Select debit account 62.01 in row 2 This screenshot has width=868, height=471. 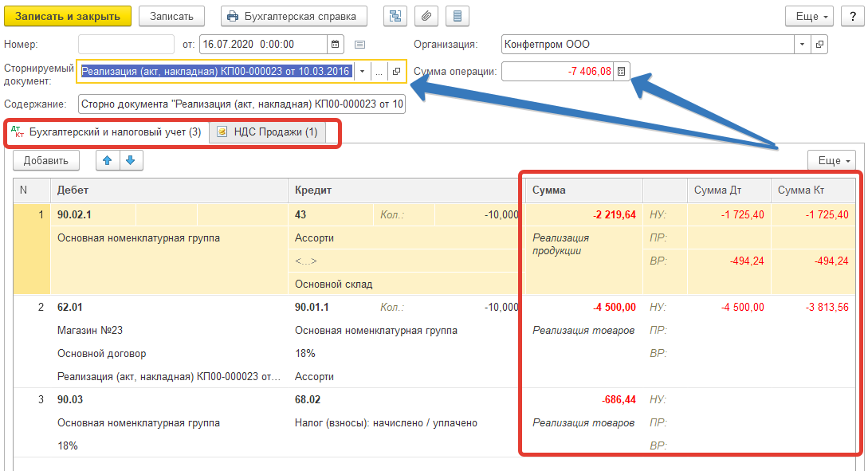coord(70,307)
